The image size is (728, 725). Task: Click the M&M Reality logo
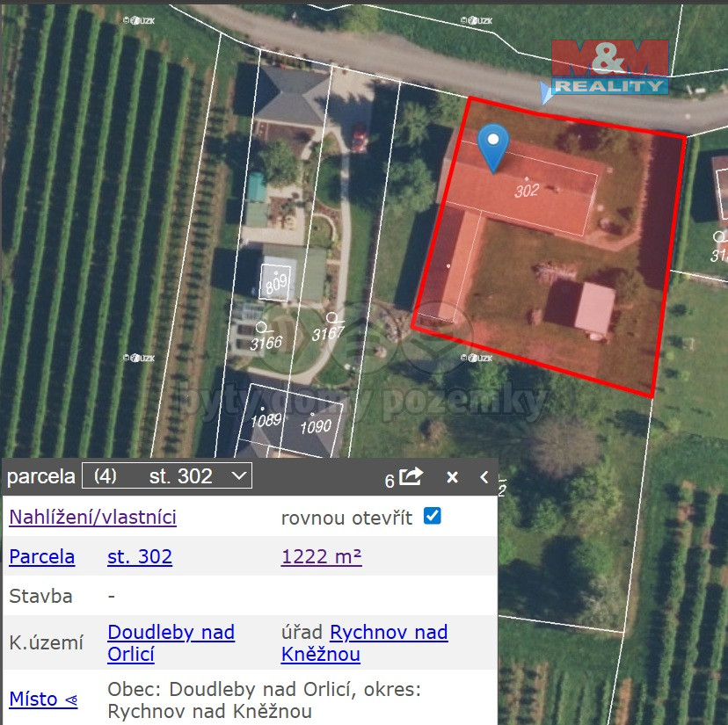pos(609,67)
